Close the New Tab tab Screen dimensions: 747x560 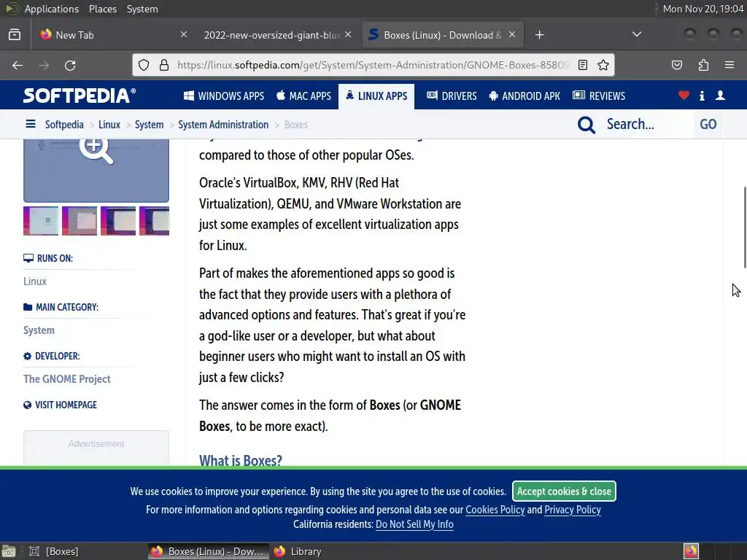(x=183, y=34)
